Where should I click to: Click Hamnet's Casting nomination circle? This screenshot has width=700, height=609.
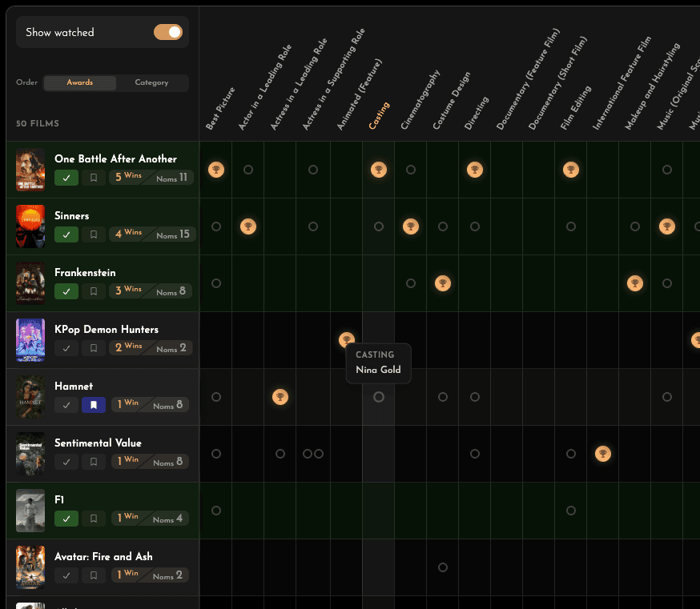pos(379,397)
